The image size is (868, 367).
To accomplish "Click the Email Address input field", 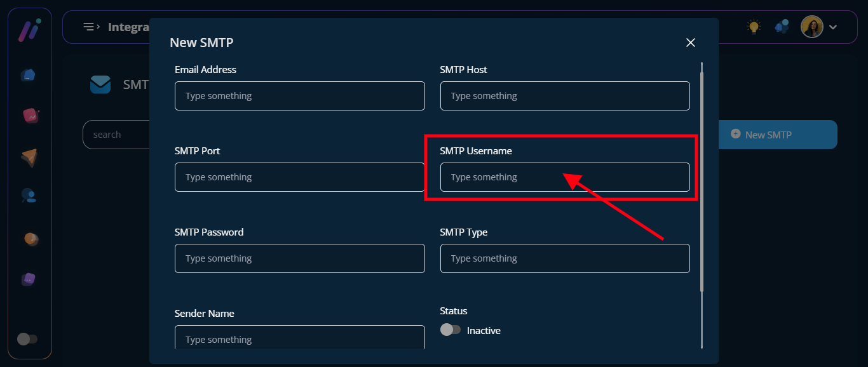I will (x=299, y=96).
